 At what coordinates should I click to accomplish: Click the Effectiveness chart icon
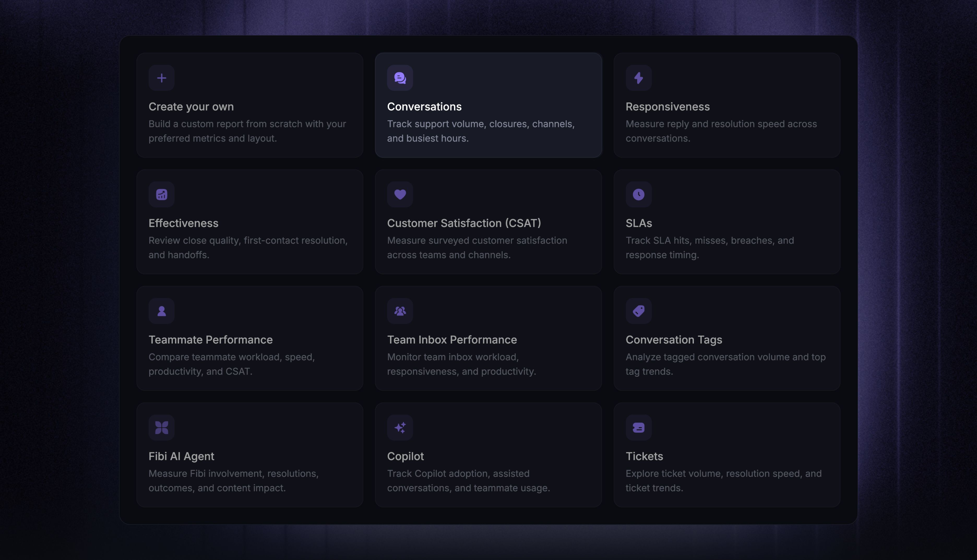161,194
